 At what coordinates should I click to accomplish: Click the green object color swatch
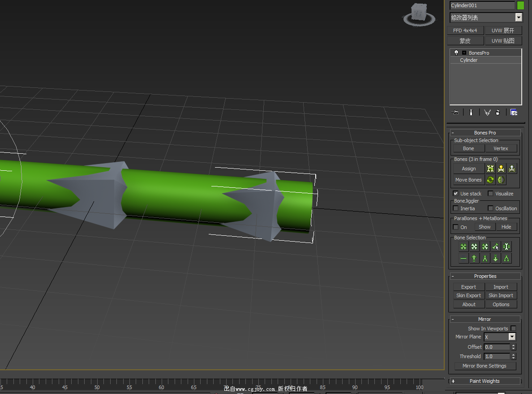coord(520,5)
